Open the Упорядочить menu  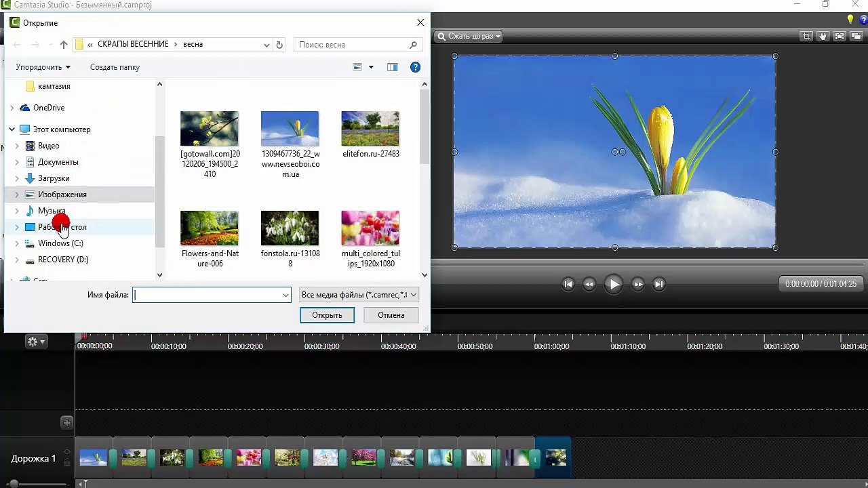coord(43,67)
